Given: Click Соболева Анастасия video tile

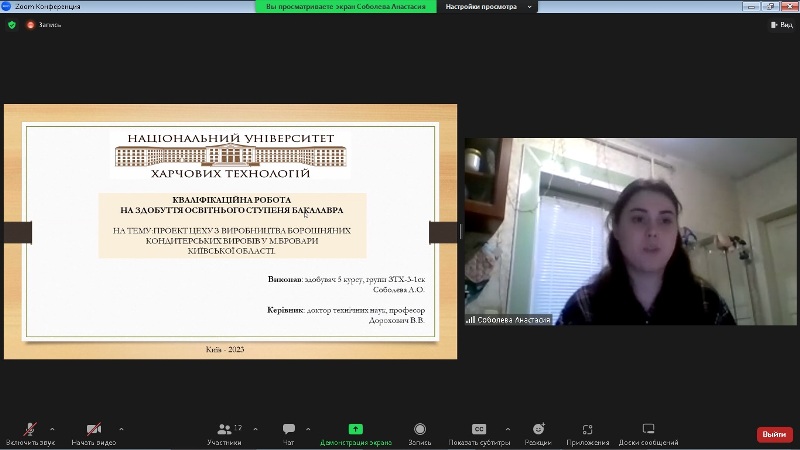Looking at the screenshot, I should [630, 231].
